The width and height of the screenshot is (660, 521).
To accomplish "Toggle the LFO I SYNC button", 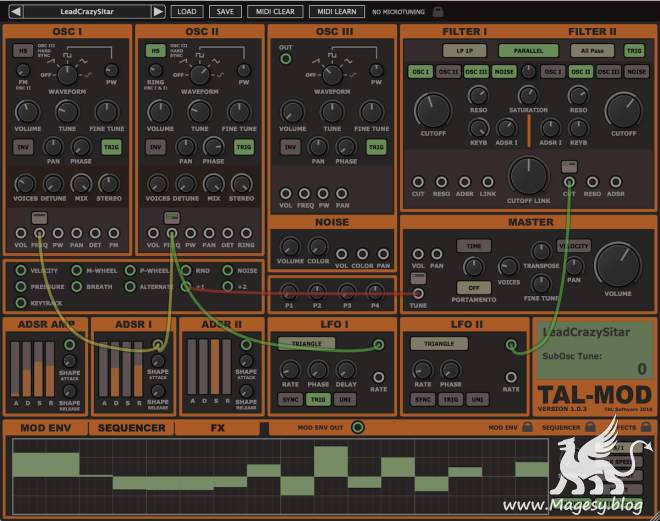I will (x=290, y=399).
